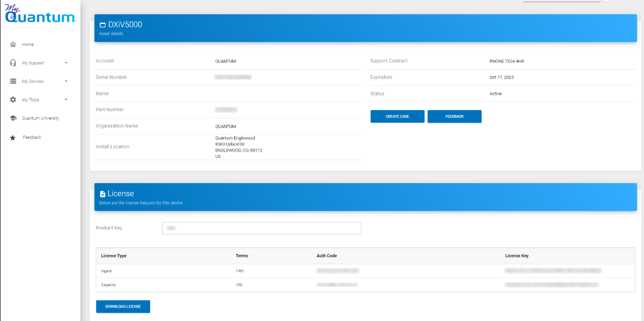This screenshot has height=321, width=644.
Task: Click the Quantum University graduation cap icon
Action: (x=13, y=118)
